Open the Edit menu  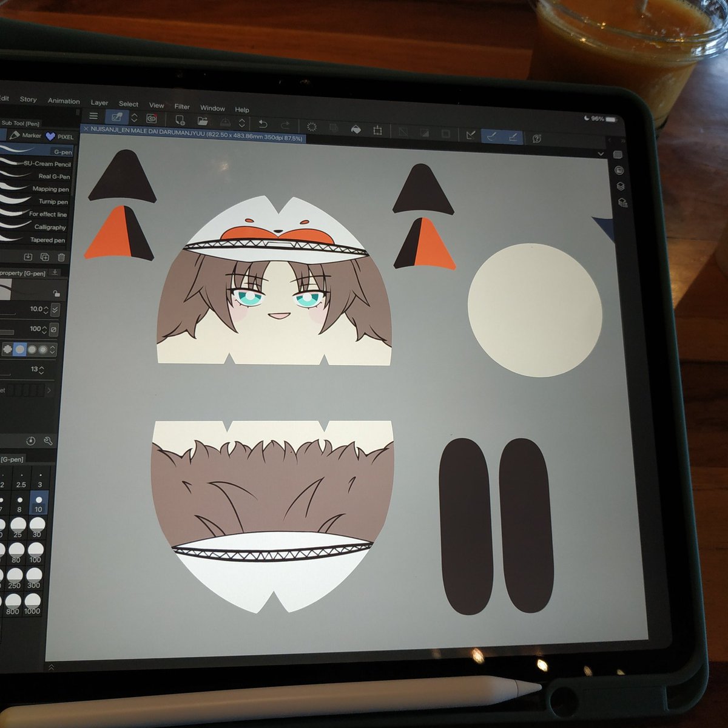4,98
